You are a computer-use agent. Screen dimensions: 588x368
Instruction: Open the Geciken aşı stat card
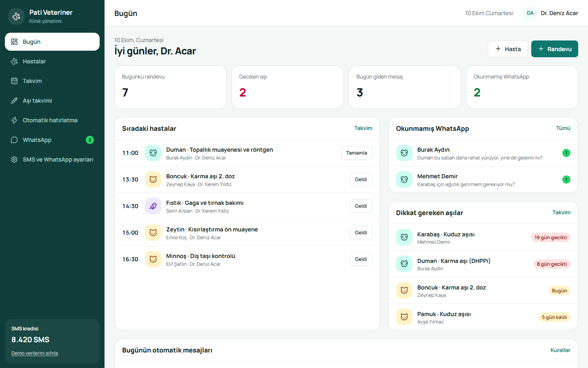[287, 87]
